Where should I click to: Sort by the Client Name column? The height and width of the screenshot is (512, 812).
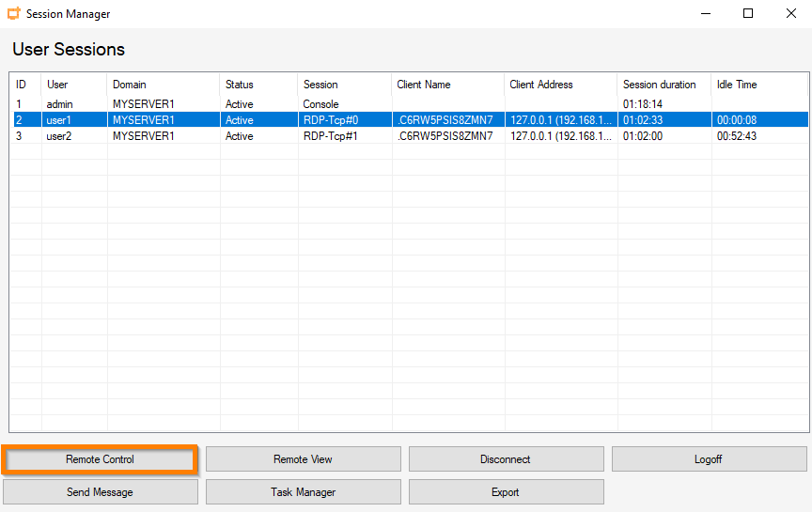pos(447,85)
